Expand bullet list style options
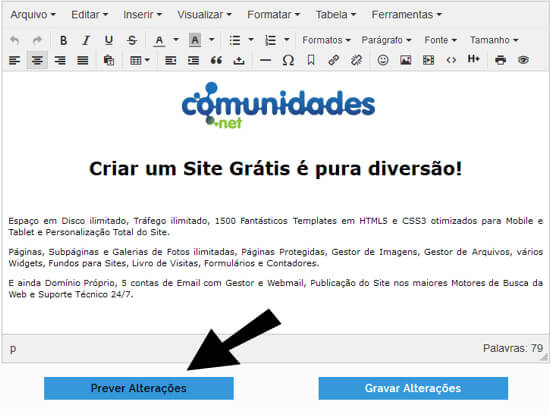This screenshot has height=415, width=550. click(251, 40)
